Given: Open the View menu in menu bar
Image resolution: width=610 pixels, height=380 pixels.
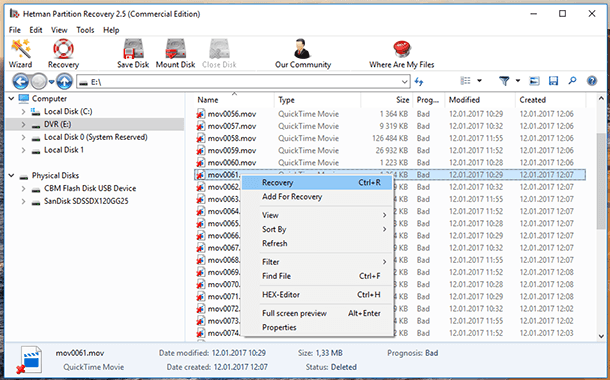Looking at the screenshot, I should tap(59, 30).
